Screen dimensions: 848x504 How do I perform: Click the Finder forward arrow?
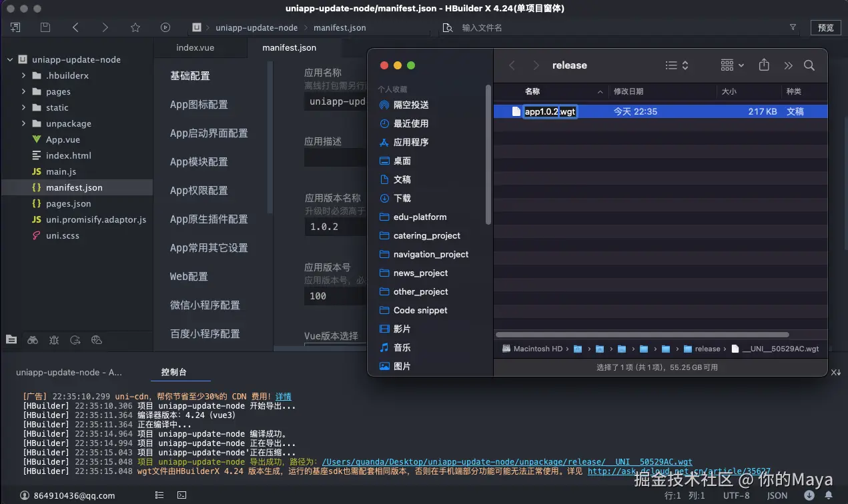[536, 65]
